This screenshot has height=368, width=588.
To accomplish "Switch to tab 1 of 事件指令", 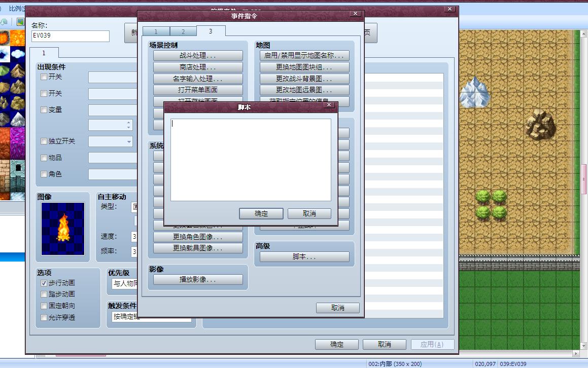I will pos(156,31).
